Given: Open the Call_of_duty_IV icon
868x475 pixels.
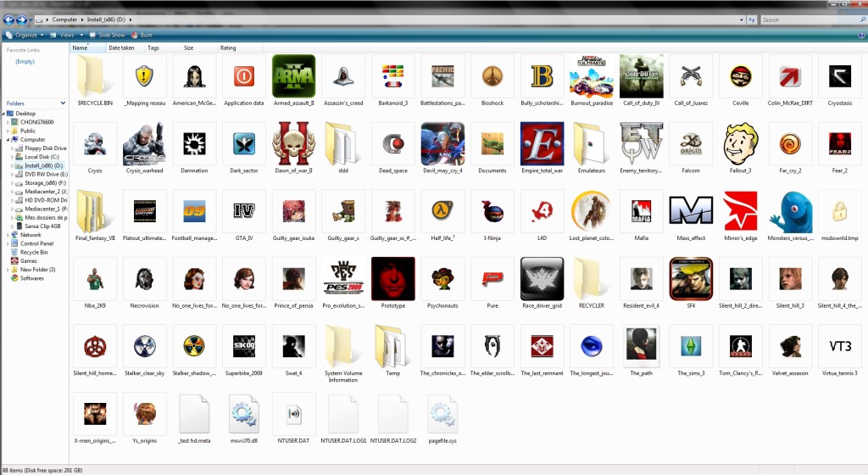Looking at the screenshot, I should coord(641,76).
